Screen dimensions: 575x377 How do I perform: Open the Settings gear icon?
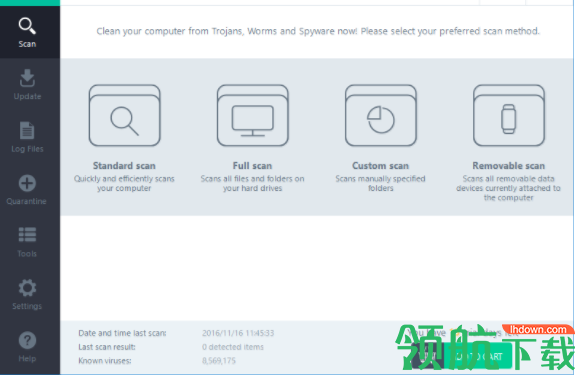(27, 288)
